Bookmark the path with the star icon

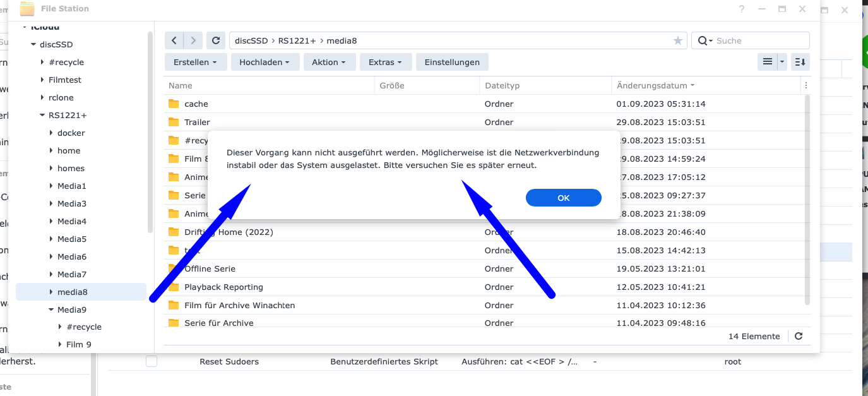tap(678, 40)
